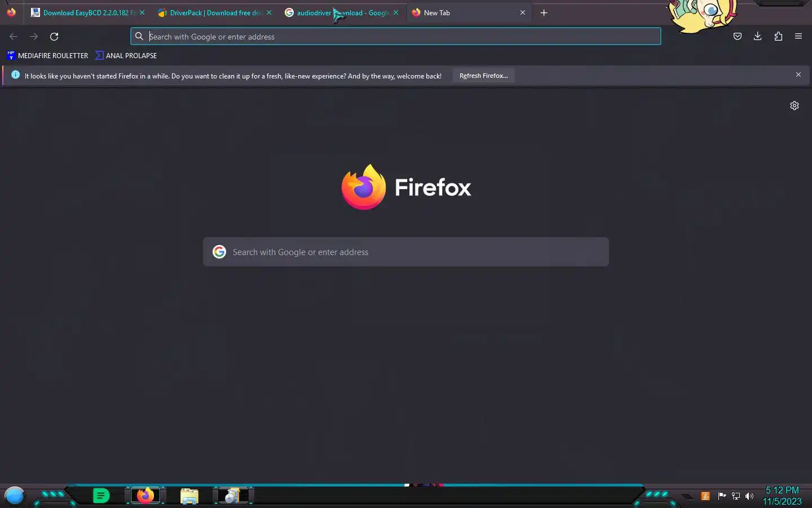This screenshot has height=508, width=812.
Task: Click the magnifier icon in address bar
Action: pos(139,36)
